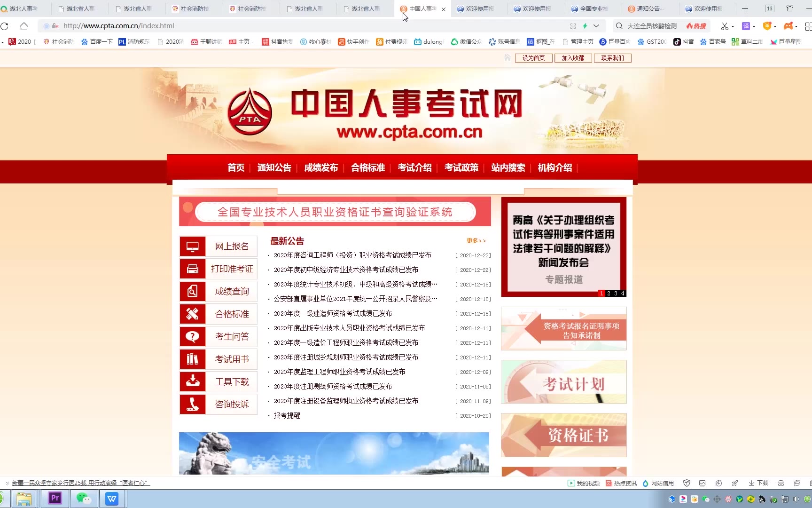This screenshot has height=508, width=812.
Task: Open the 考试计划 banner image
Action: tap(564, 382)
